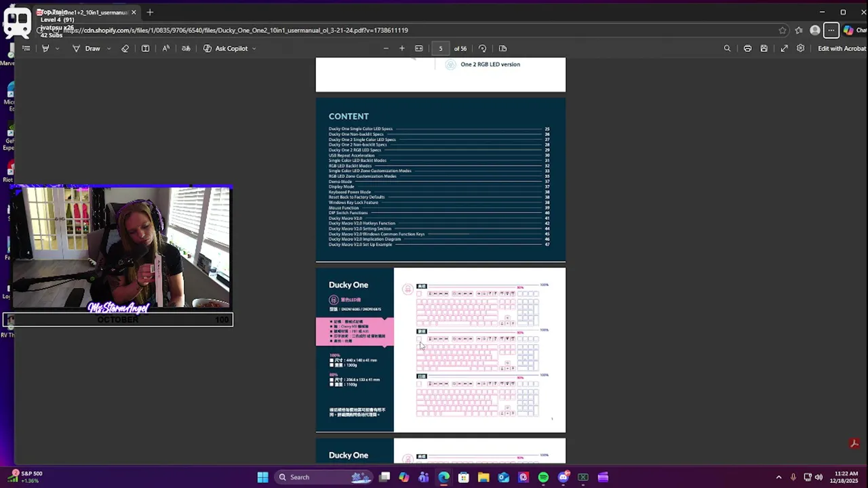Launch Copilot from the taskbar
Screen dimensions: 868x488
(404, 477)
